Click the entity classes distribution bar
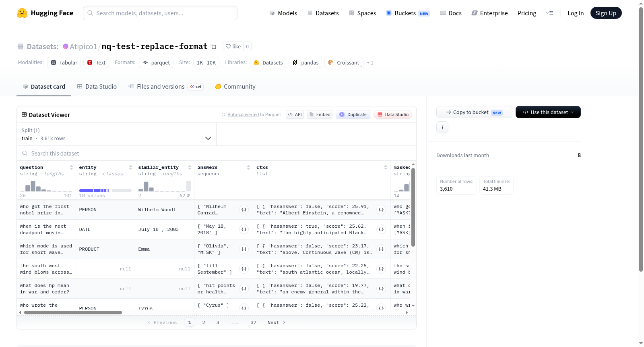Viewport: 644px width, 347px height. tap(105, 190)
